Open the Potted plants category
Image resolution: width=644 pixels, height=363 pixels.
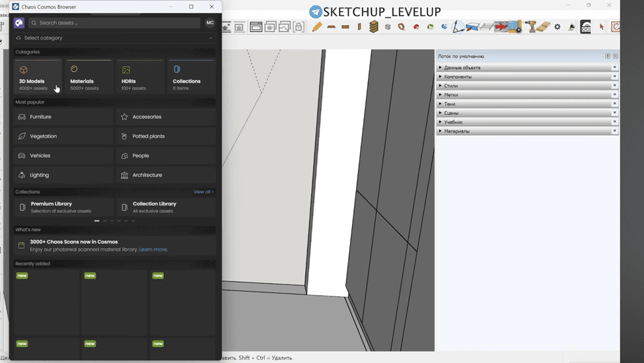coord(166,136)
